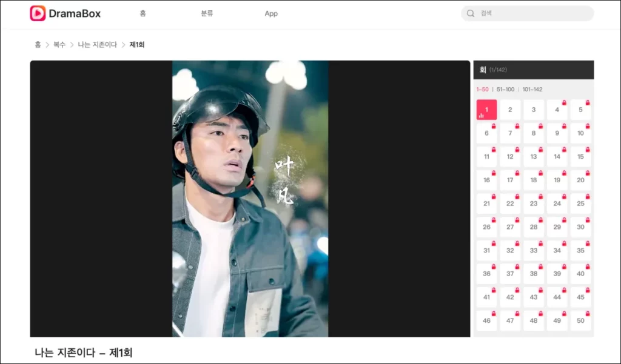
Task: Open locked episode 17
Action: (x=510, y=180)
